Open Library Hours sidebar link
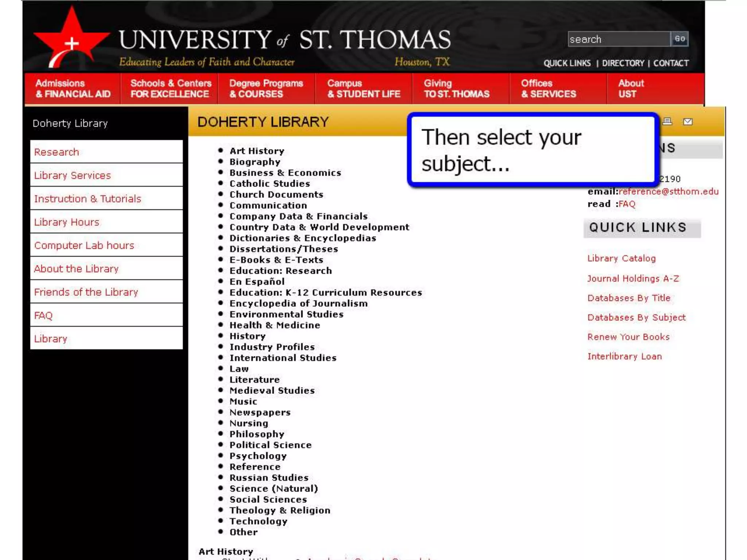Viewport: 747px width, 560px height. point(106,222)
